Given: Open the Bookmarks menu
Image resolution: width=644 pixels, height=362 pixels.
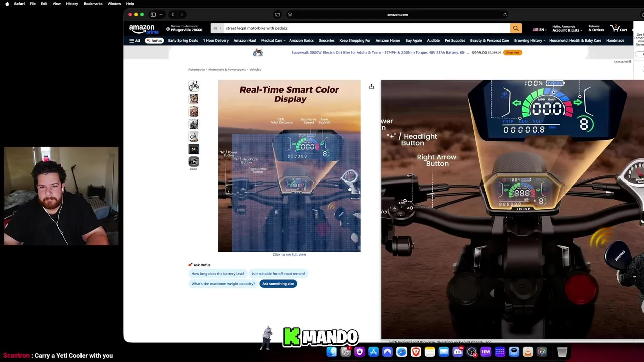Looking at the screenshot, I should 93,4.
